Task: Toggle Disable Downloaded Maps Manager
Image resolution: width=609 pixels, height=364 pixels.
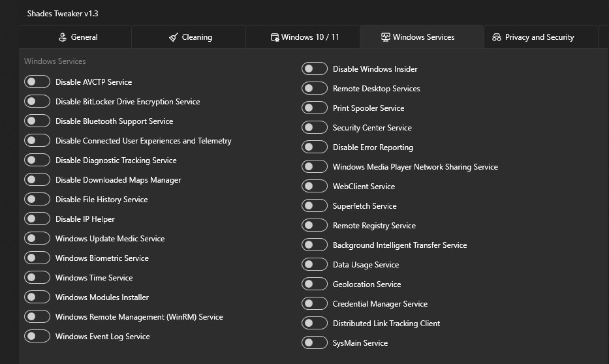Action: (37, 179)
